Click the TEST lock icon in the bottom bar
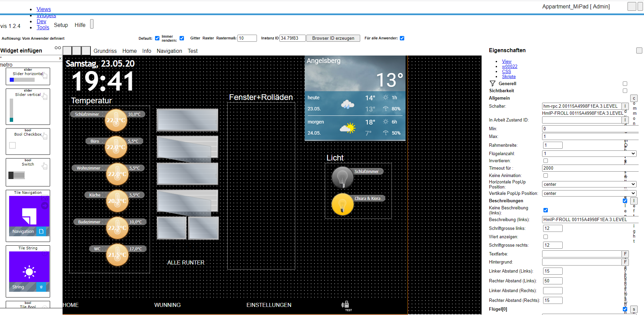This screenshot has height=315, width=644. [346, 305]
